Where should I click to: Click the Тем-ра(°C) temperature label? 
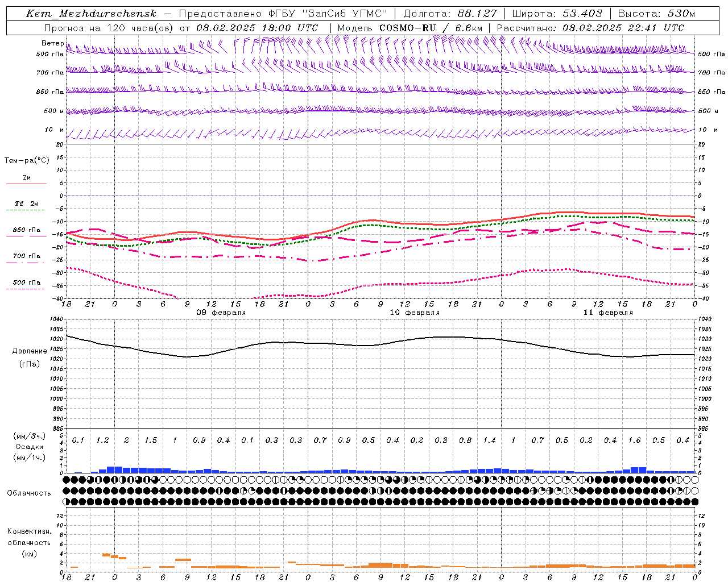pos(27,161)
